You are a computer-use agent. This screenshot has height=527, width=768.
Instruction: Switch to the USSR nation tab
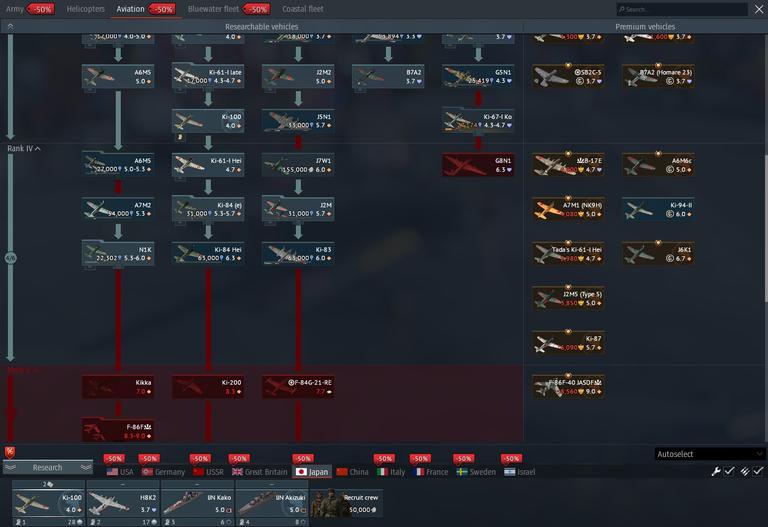tap(209, 472)
